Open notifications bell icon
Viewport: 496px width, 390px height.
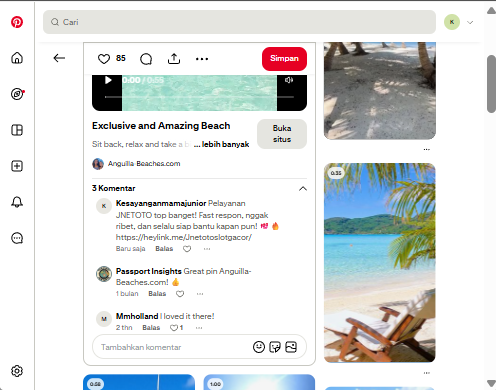[x=17, y=202]
